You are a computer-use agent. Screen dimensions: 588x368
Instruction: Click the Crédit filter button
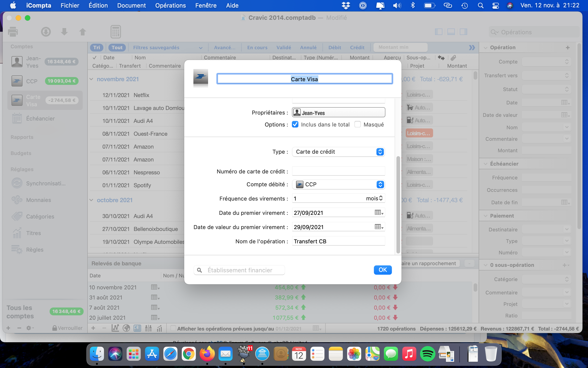coord(357,47)
